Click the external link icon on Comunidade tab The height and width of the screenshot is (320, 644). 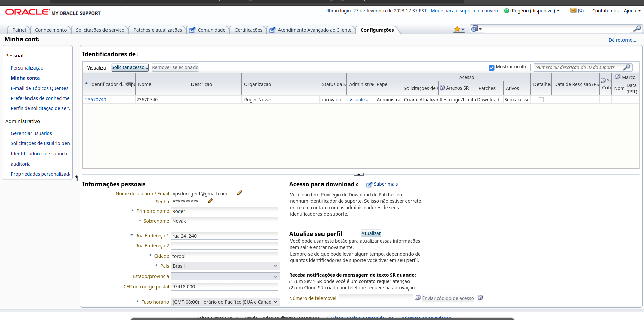192,30
